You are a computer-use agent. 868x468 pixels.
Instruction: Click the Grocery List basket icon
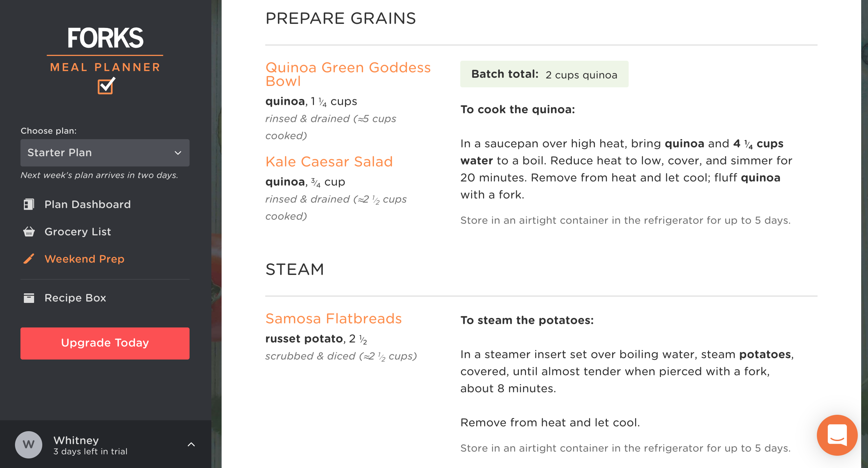(x=29, y=232)
